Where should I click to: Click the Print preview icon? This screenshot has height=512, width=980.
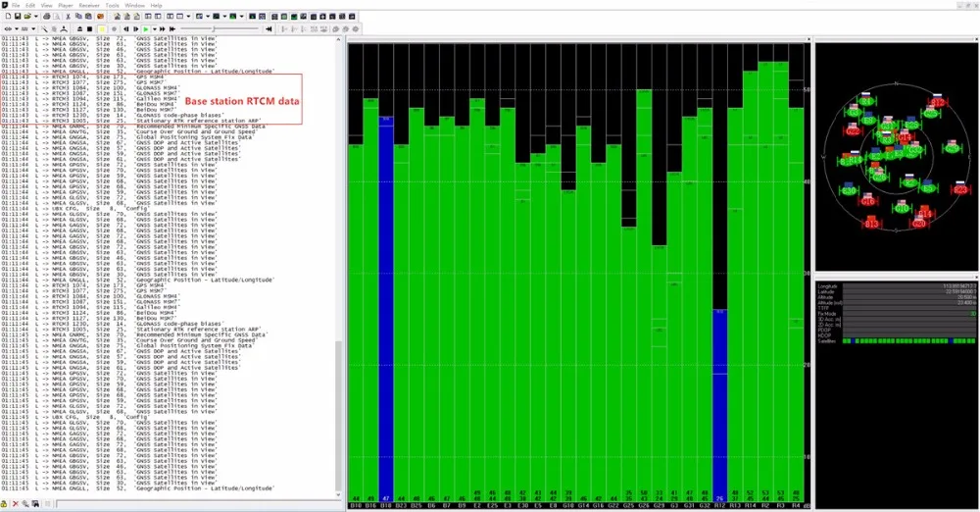(56, 17)
